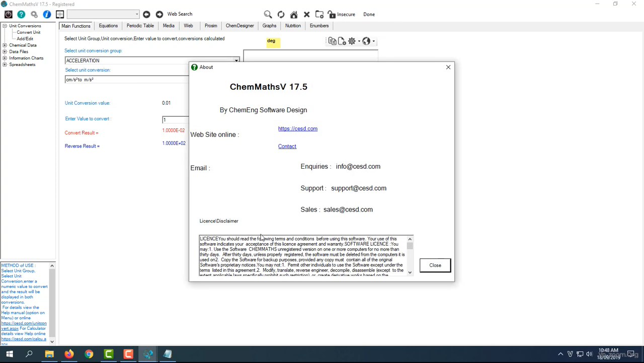Open the volume control in system tray

coord(589,354)
